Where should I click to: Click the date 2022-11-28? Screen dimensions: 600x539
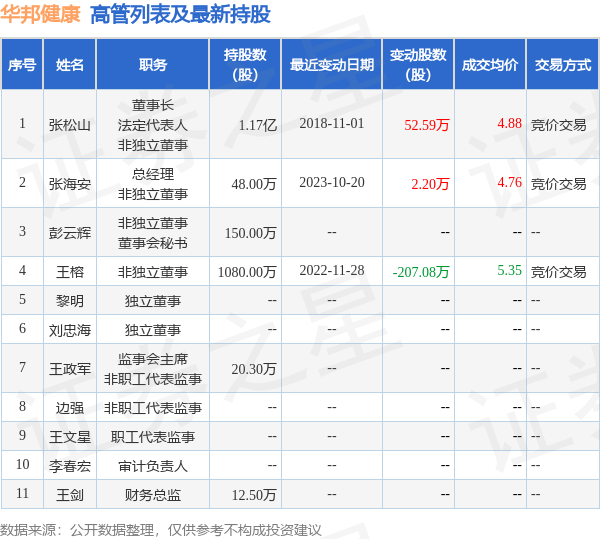click(332, 270)
